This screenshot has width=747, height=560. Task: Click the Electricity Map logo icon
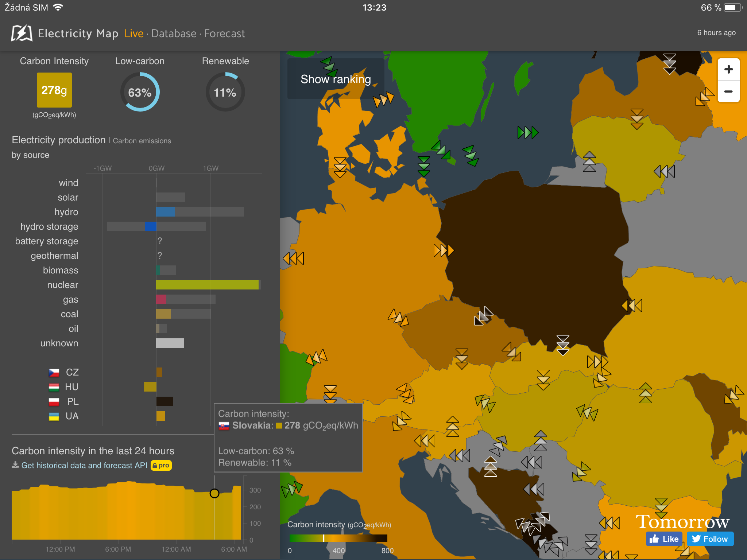coord(22,33)
